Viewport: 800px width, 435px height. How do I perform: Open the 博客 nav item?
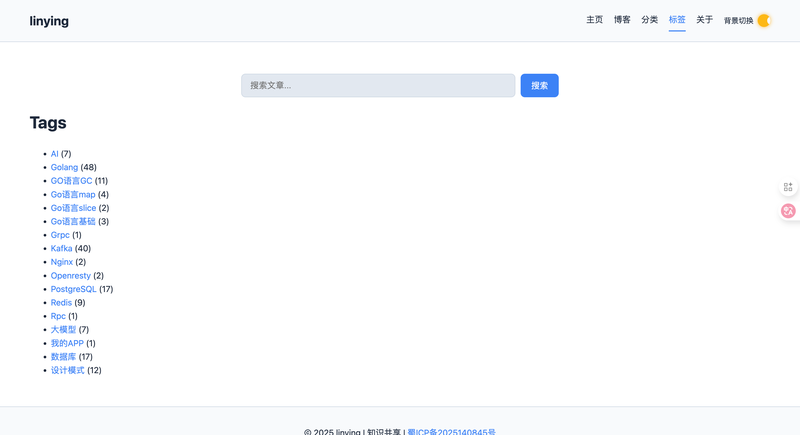(622, 20)
